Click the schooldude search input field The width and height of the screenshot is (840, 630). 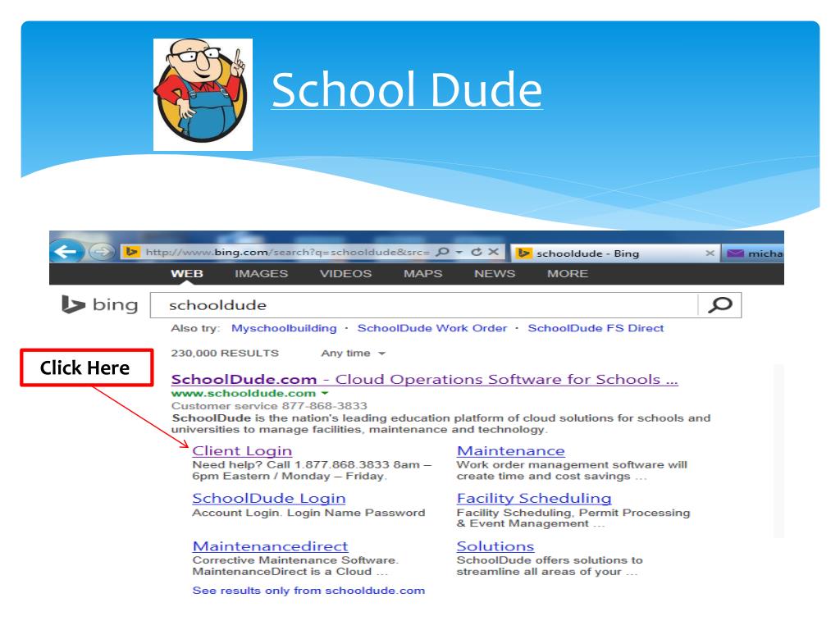pyautogui.click(x=424, y=305)
